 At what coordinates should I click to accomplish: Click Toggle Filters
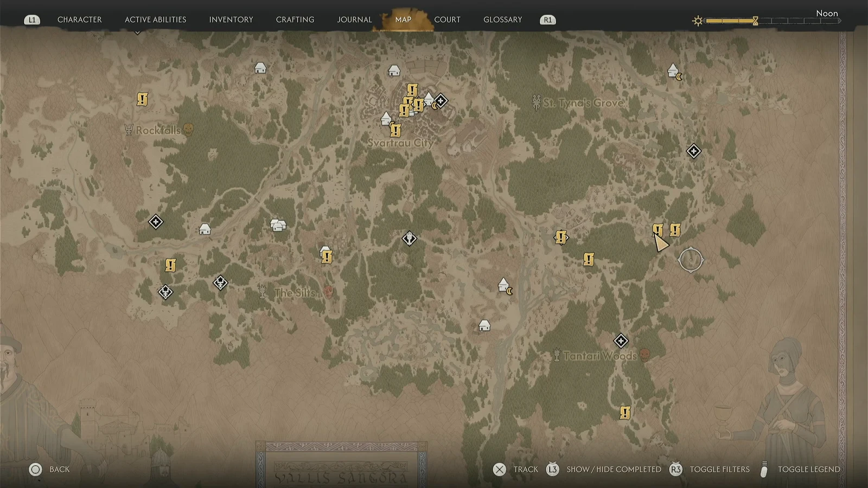pos(709,470)
